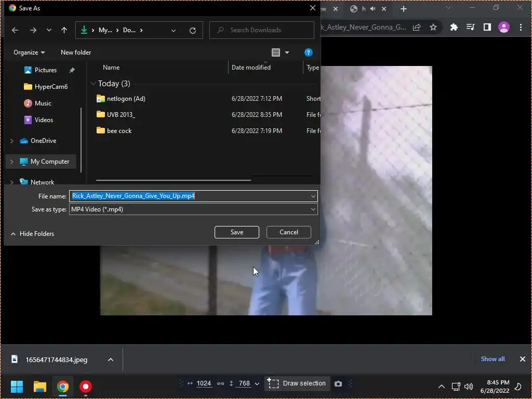Sort files by Name column
This screenshot has width=532, height=399.
[111, 68]
